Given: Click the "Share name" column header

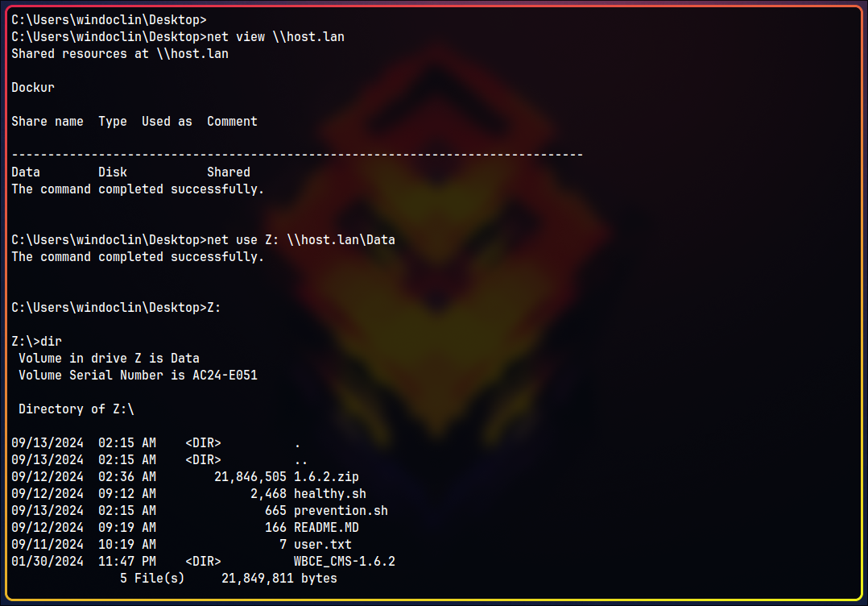Looking at the screenshot, I should [48, 121].
